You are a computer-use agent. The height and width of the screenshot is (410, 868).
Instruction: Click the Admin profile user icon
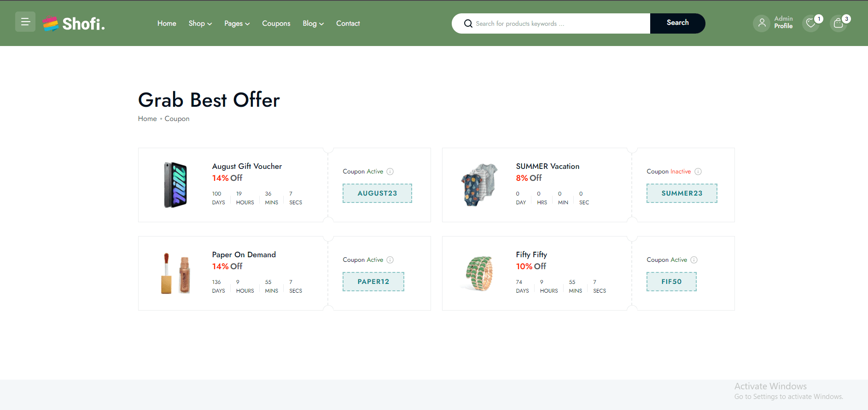762,23
